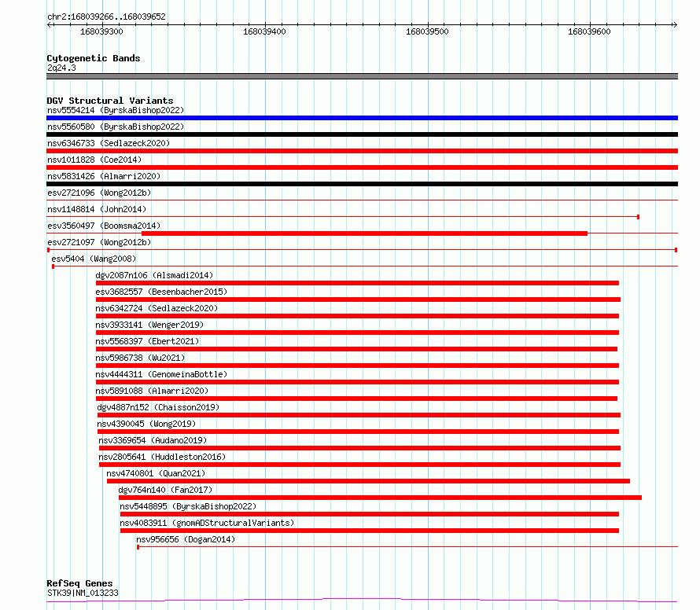Select nsv4740801 (Quan2021) label
This screenshot has width=700, height=610.
(x=156, y=473)
